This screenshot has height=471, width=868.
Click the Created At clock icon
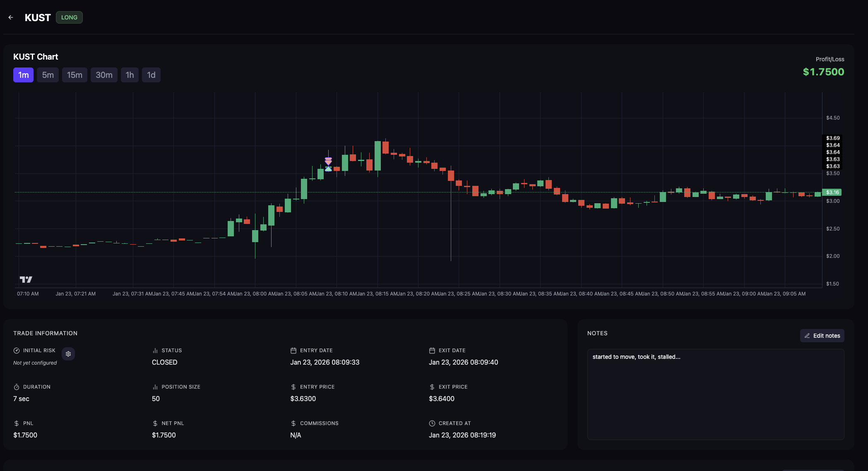pyautogui.click(x=432, y=423)
